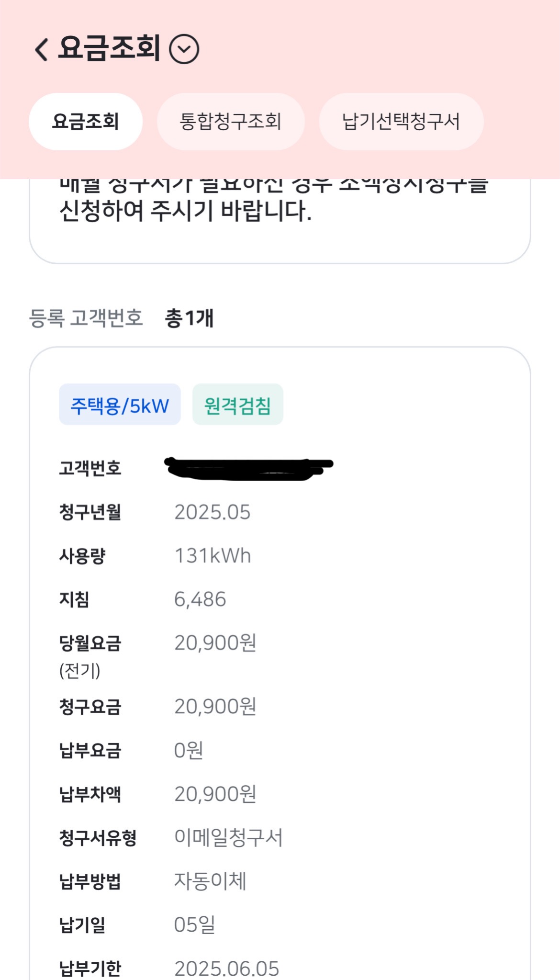Viewport: 560px width, 980px height.
Task: Tap the 당월요금 amount 20,900원
Action: point(215,643)
